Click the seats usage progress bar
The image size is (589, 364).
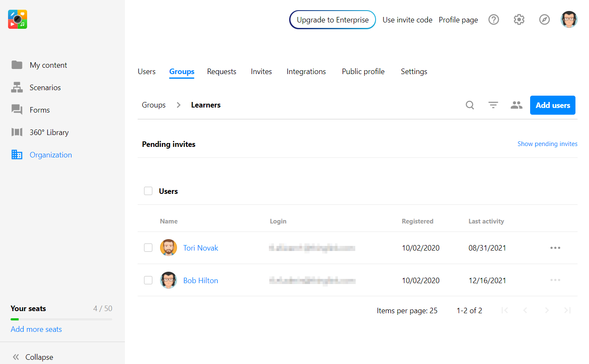(61, 319)
